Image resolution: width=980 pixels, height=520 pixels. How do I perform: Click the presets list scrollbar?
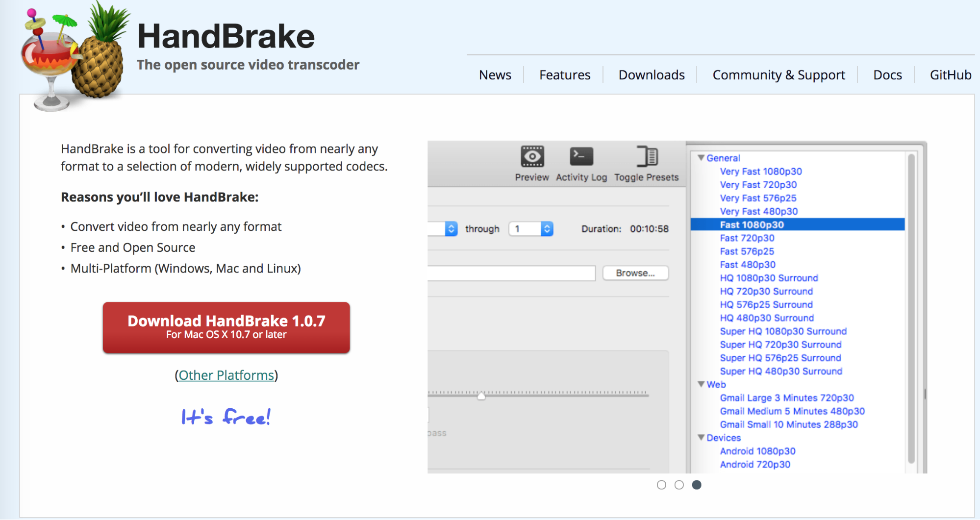pos(911,309)
